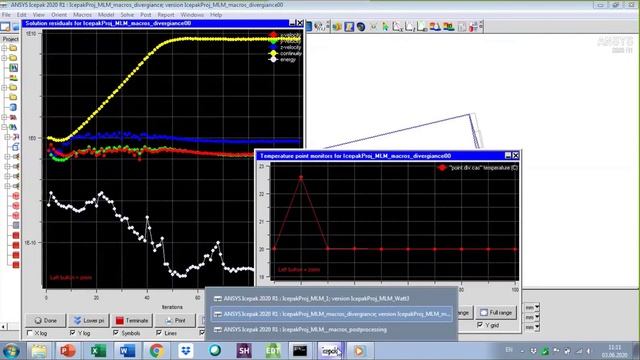
Task: Select the IcepakProj_MLM_macros_postprocessing window entry
Action: [331, 329]
